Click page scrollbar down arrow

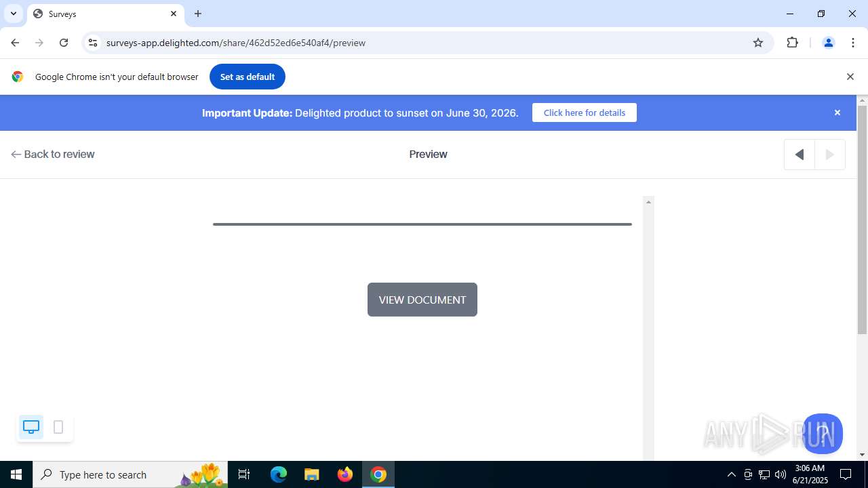pos(862,455)
